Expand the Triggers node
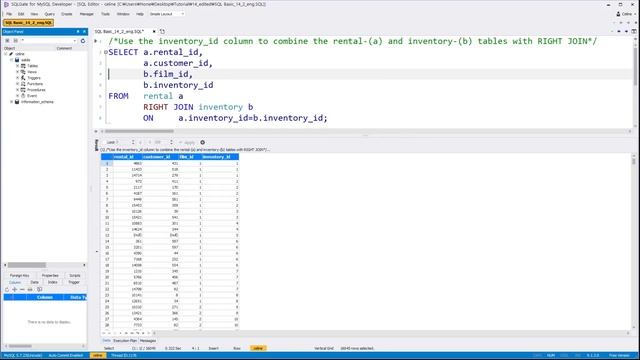 tap(18, 78)
